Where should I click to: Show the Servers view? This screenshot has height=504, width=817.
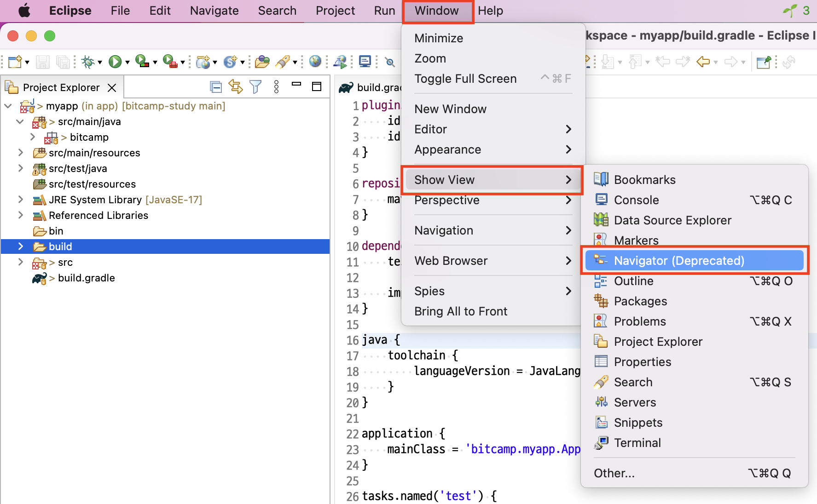click(695, 402)
